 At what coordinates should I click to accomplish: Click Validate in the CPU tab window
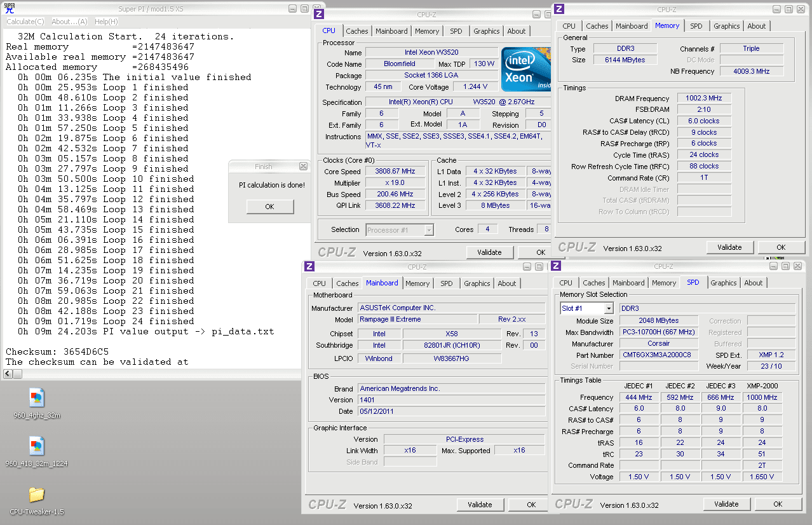tap(489, 252)
